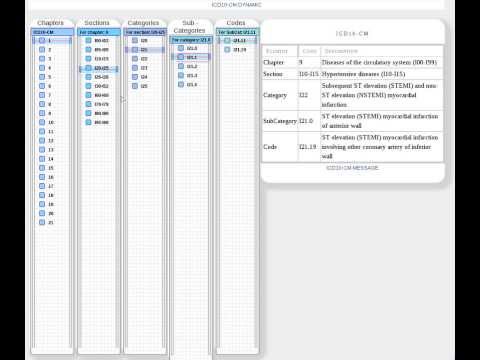Viewport: 480px width, 360px height.
Task: Click the icon next to section I80-I89
Action: (x=88, y=113)
